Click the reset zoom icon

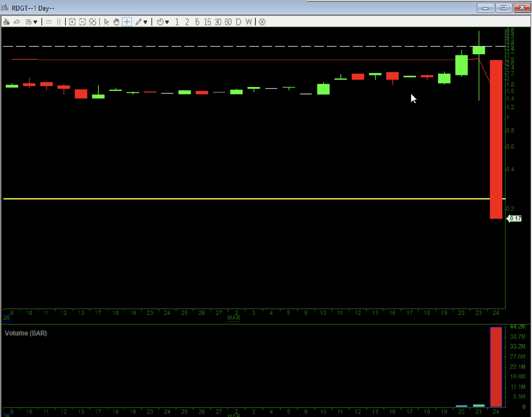(x=93, y=22)
